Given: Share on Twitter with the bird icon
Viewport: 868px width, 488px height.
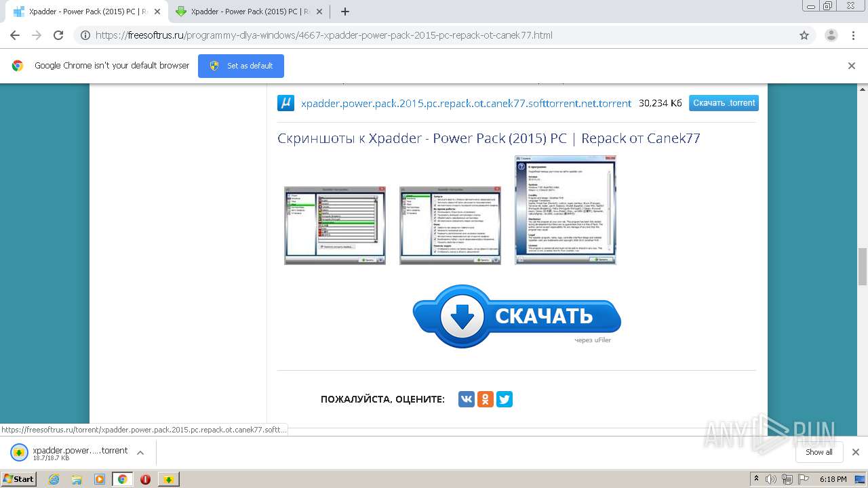Looking at the screenshot, I should tap(505, 399).
